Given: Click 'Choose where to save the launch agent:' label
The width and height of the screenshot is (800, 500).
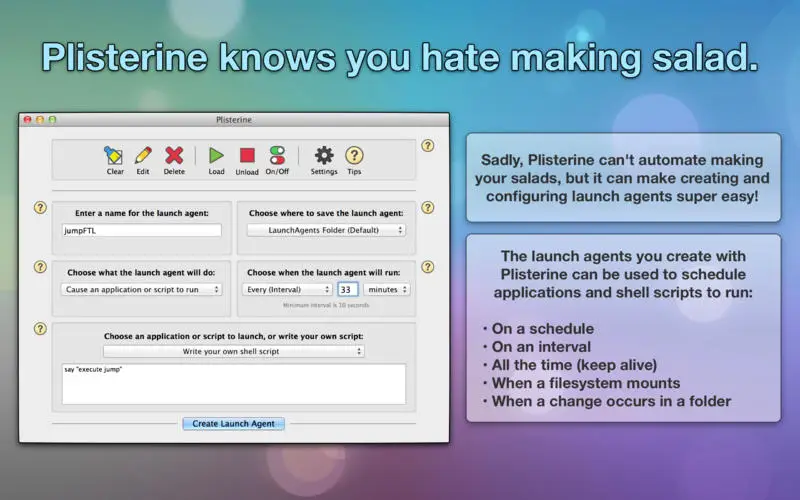Looking at the screenshot, I should coord(326,213).
